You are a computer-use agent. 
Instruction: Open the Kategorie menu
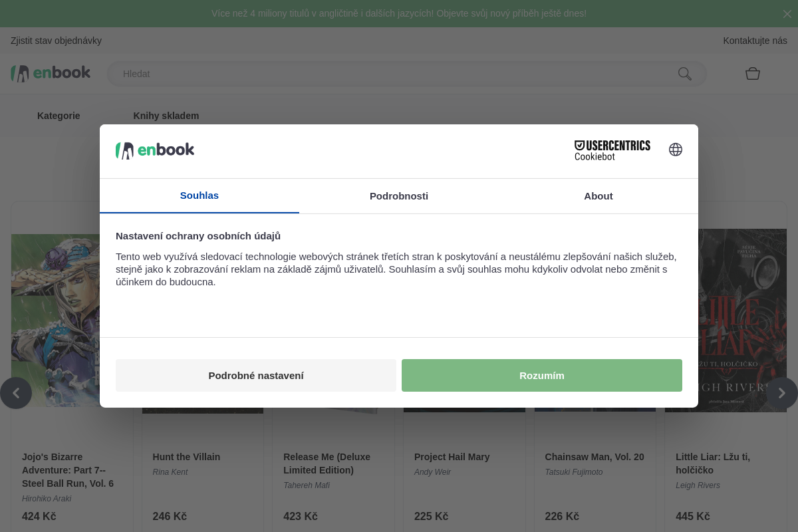coord(59,115)
